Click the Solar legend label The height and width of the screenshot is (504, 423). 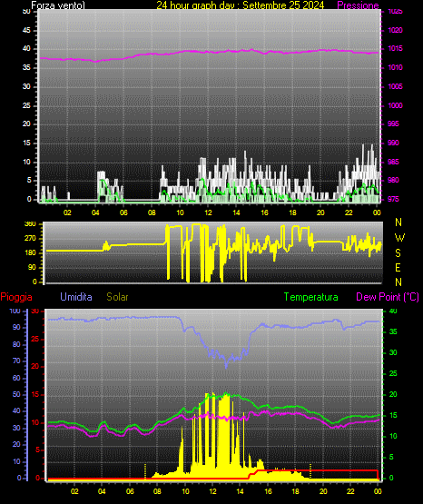(x=117, y=297)
